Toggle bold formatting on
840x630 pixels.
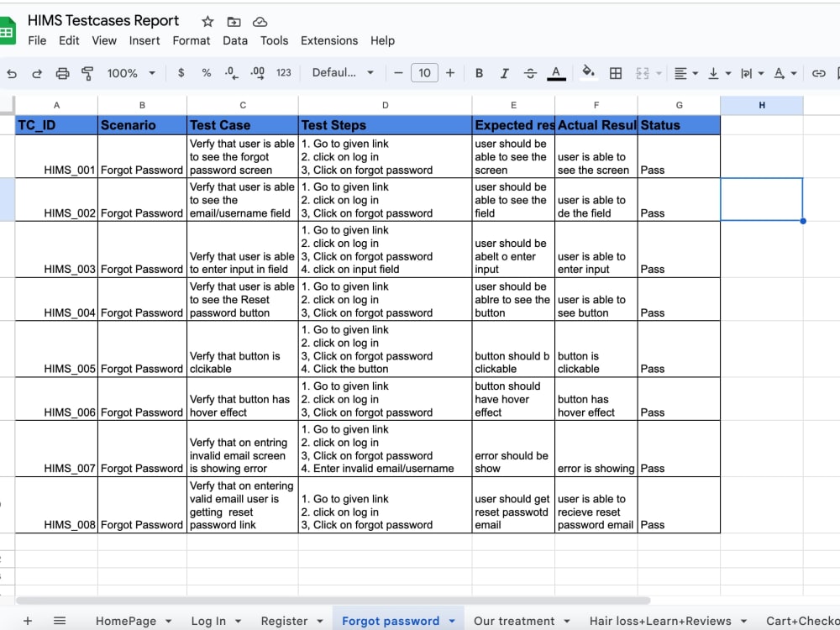click(x=479, y=73)
